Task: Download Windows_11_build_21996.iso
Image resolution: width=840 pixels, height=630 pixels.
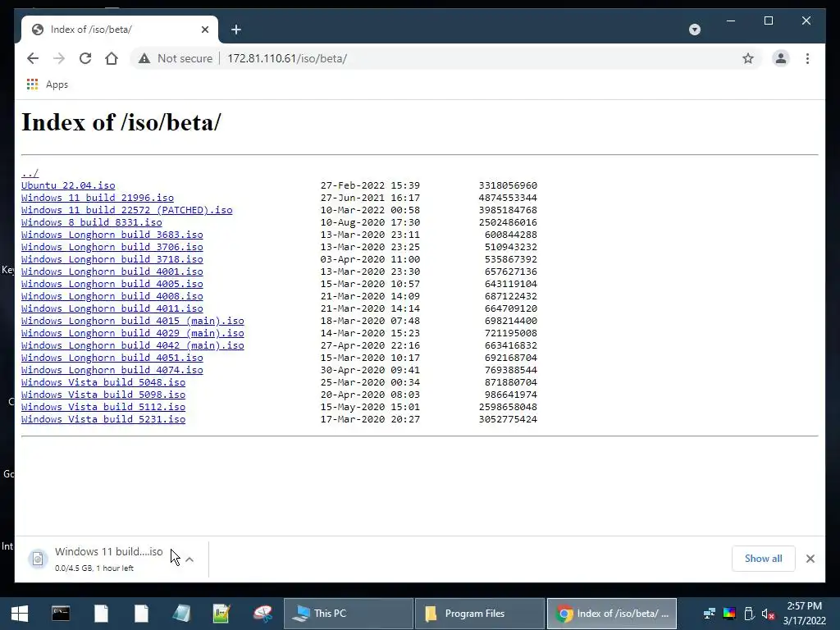Action: (x=98, y=198)
